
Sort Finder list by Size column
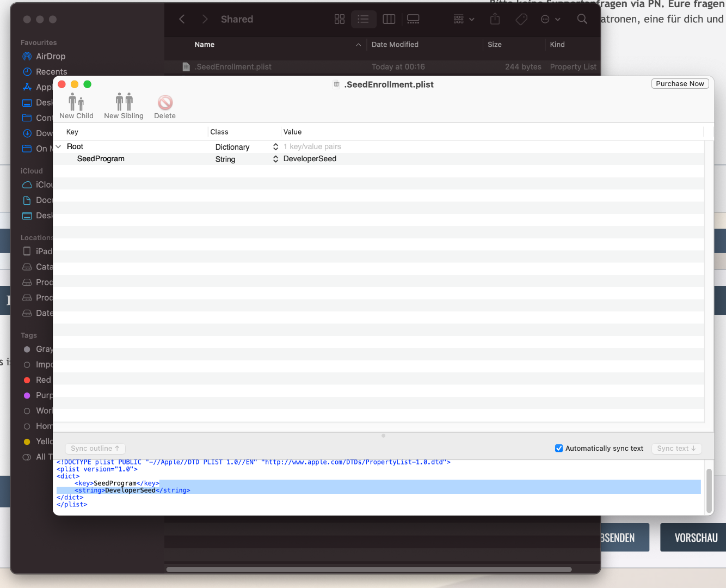click(x=495, y=45)
